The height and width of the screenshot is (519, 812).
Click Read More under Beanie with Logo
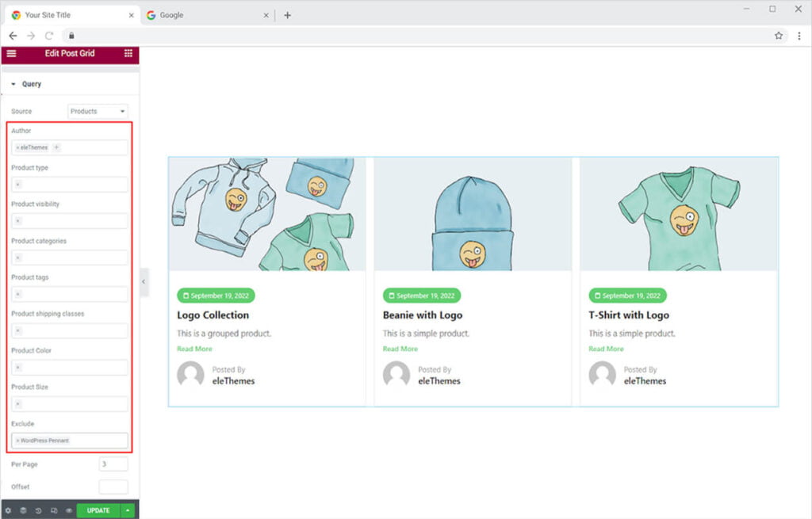coord(400,349)
